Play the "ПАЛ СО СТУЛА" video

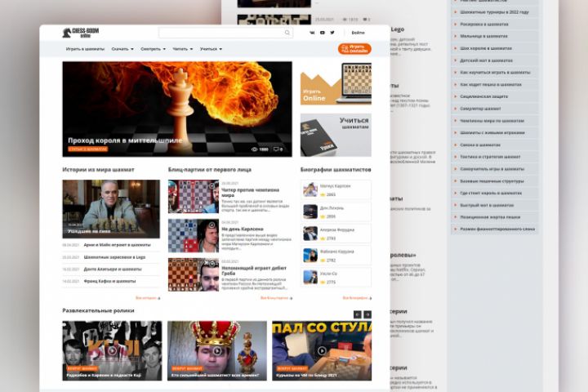[x=322, y=350]
